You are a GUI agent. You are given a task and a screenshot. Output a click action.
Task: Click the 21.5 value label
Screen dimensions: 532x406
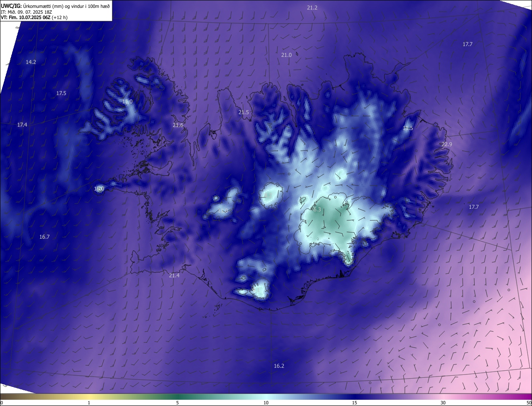(x=244, y=113)
